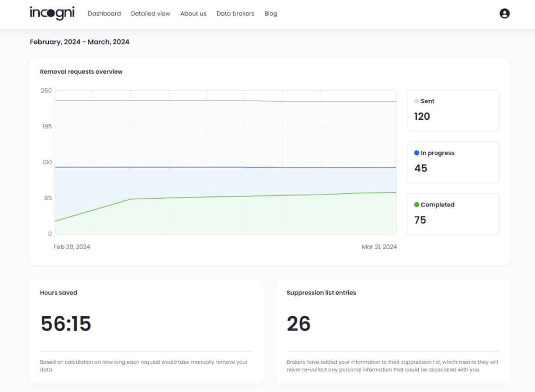The width and height of the screenshot is (535, 392).
Task: Click the Feb 29, 2024 axis label
Action: 72,247
